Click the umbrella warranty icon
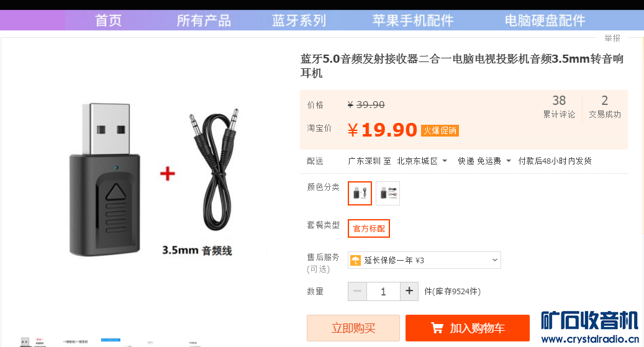Viewport: 644px width, 347px height. pyautogui.click(x=355, y=260)
